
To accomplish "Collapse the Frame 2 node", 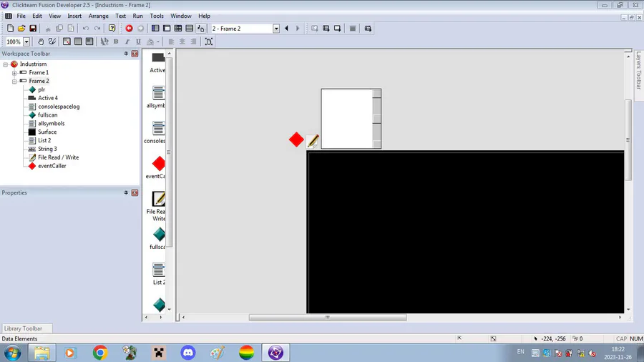I will 14,82.
